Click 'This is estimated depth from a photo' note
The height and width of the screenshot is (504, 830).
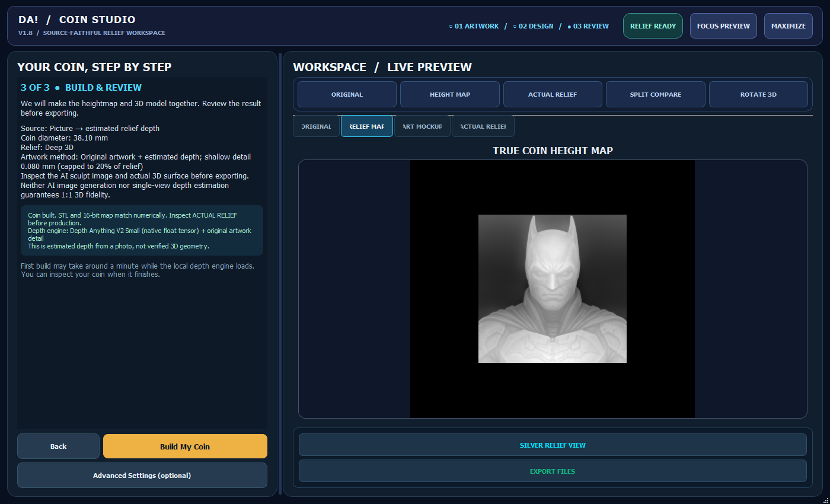[x=119, y=246]
